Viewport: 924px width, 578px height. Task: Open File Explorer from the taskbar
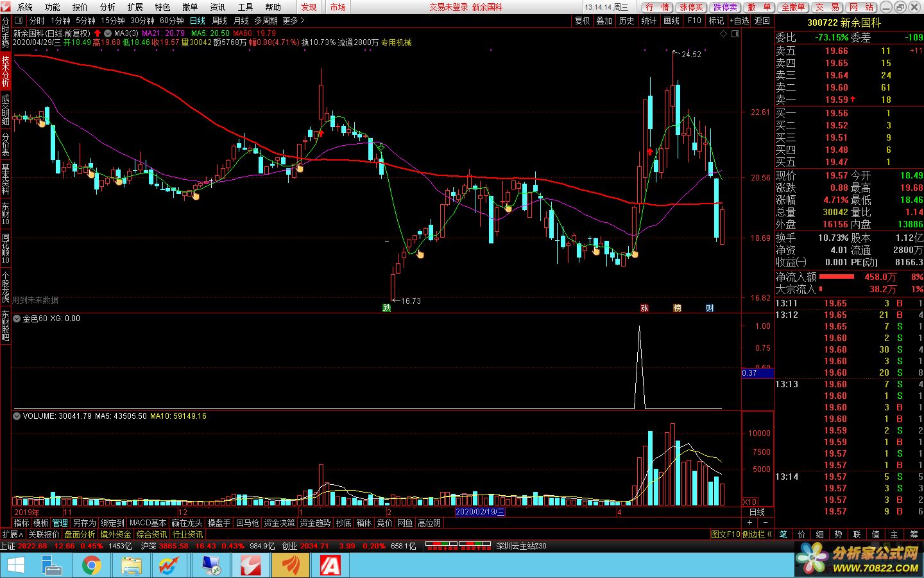pyautogui.click(x=131, y=565)
